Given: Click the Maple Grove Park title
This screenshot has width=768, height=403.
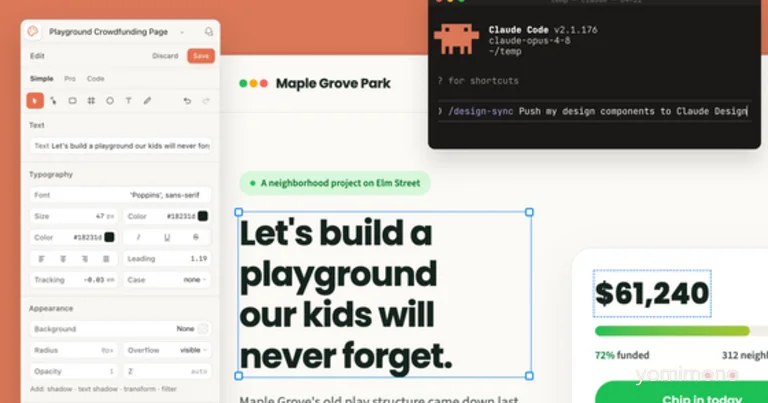Looking at the screenshot, I should (x=333, y=83).
